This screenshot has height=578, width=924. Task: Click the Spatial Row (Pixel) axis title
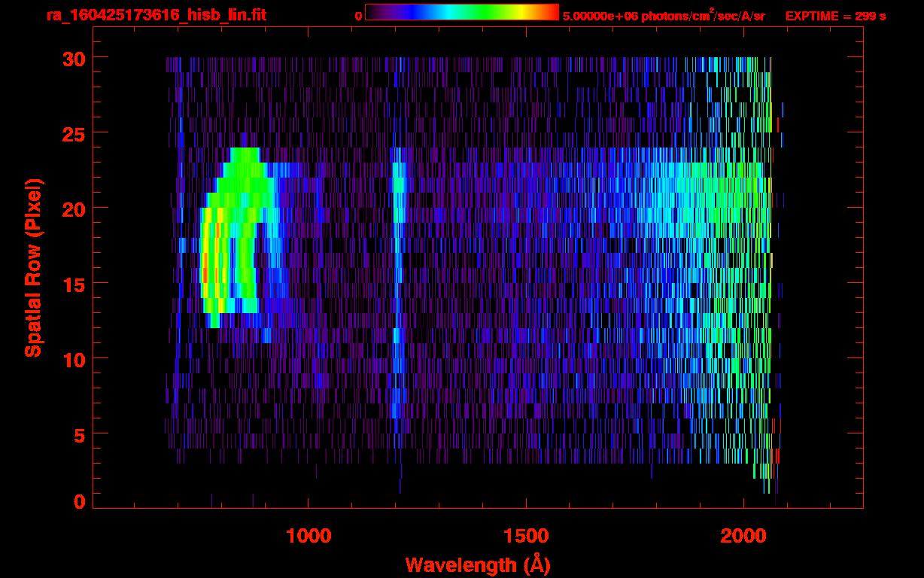coord(32,267)
